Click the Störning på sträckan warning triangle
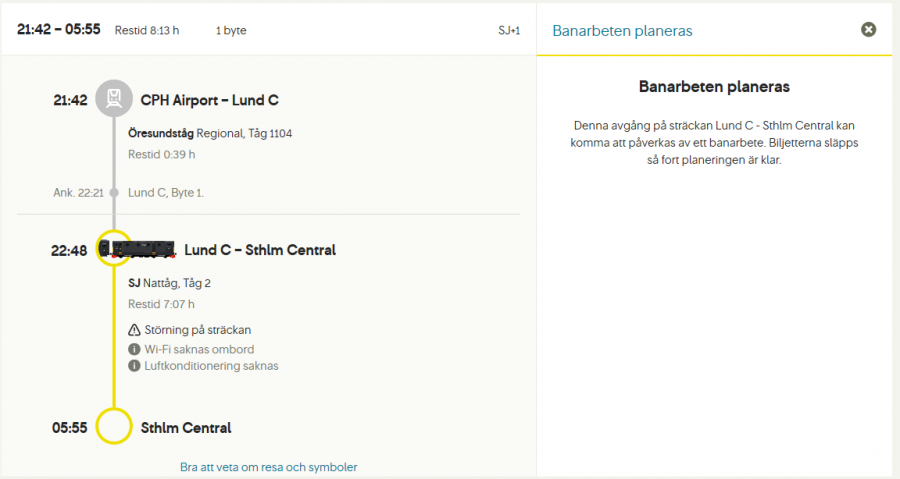900x479 pixels. tap(134, 330)
